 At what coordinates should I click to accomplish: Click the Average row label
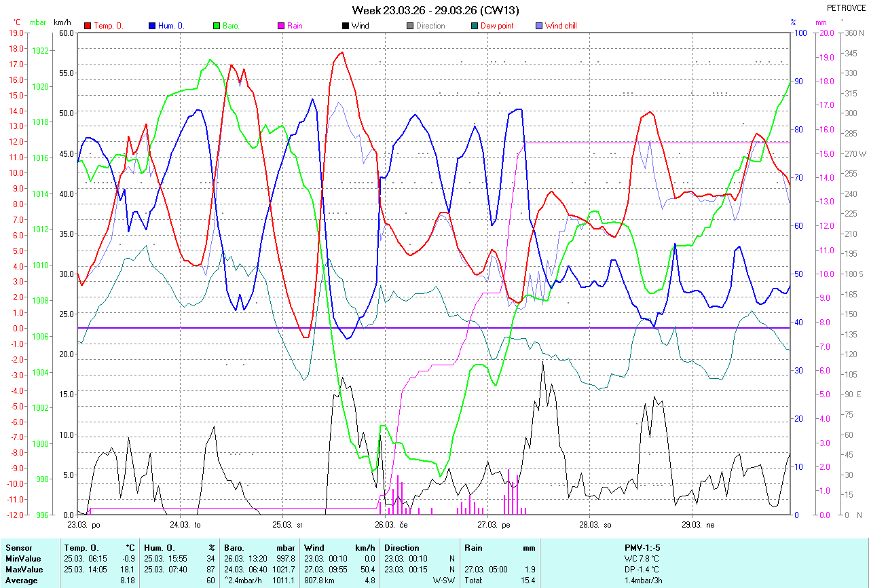click(22, 581)
